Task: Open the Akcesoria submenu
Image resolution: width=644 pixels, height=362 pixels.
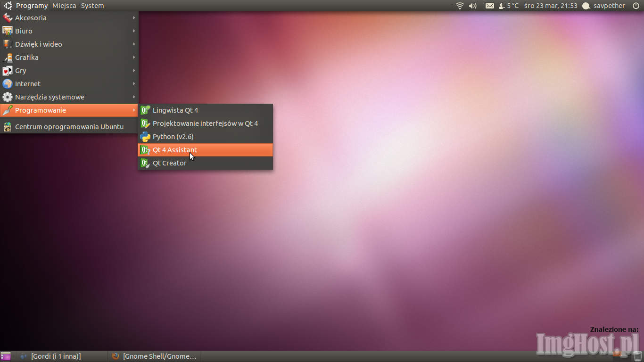Action: [69, 18]
